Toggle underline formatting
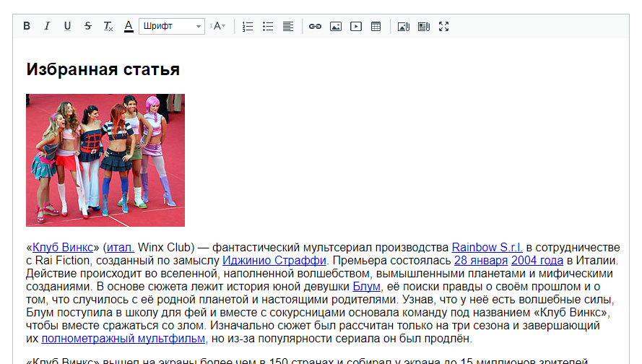This screenshot has height=364, width=642. (67, 27)
